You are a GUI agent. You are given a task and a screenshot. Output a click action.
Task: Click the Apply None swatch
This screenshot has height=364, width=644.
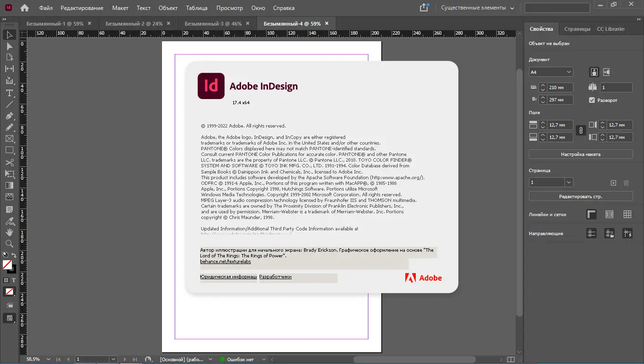[9, 291]
